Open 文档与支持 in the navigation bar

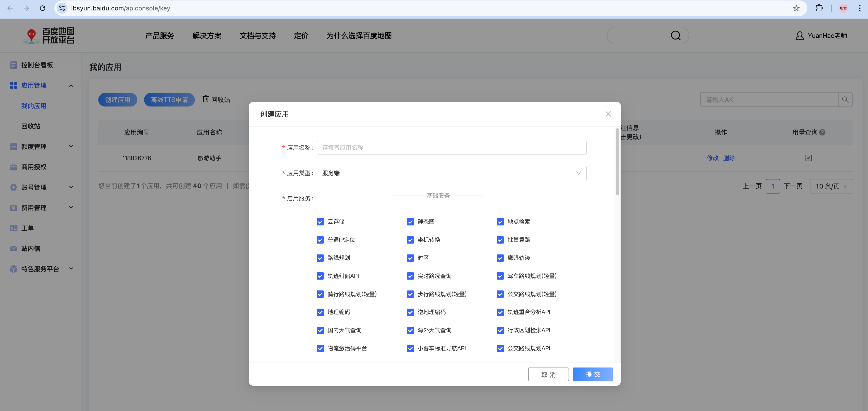tap(258, 36)
